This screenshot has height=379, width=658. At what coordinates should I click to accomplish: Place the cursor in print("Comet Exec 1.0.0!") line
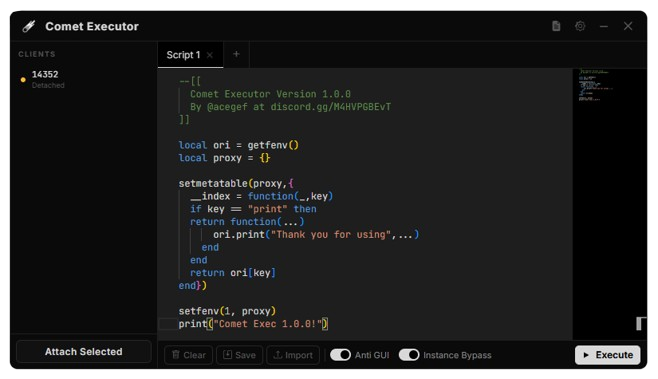click(x=253, y=324)
